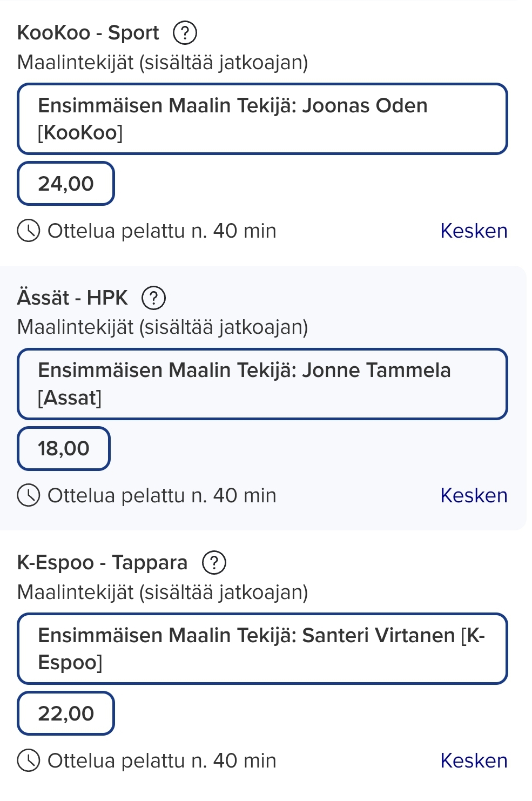Screen dimensions: 532x801
Task: Click the 22,00 odds button
Action: (66, 714)
